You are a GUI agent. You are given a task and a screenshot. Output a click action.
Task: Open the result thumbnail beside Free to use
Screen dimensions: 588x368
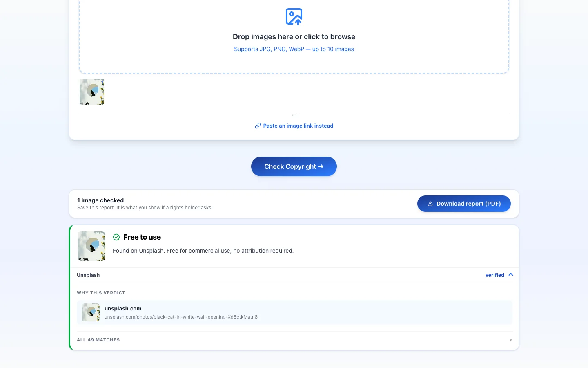click(x=92, y=246)
